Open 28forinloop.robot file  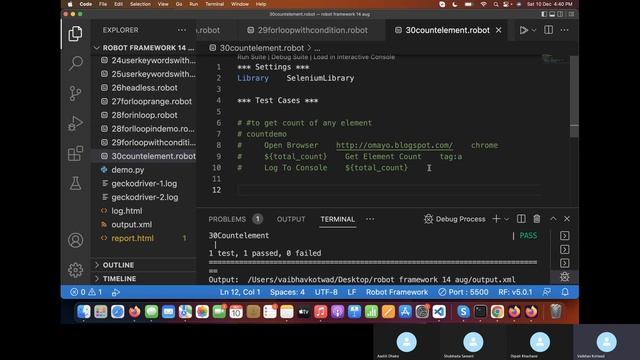[144, 115]
